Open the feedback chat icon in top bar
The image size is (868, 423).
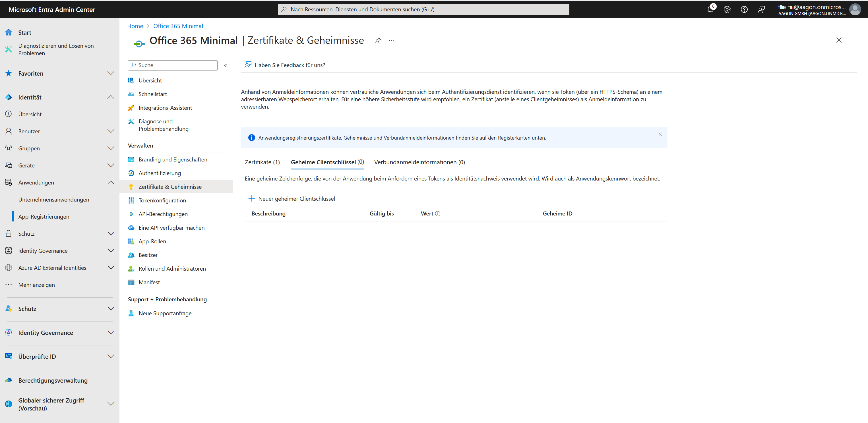click(x=761, y=9)
